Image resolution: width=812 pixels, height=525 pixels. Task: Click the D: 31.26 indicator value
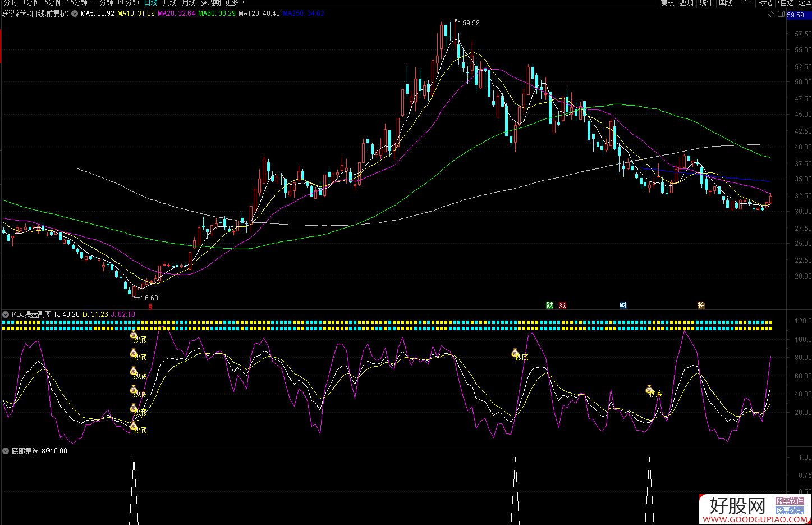click(95, 314)
